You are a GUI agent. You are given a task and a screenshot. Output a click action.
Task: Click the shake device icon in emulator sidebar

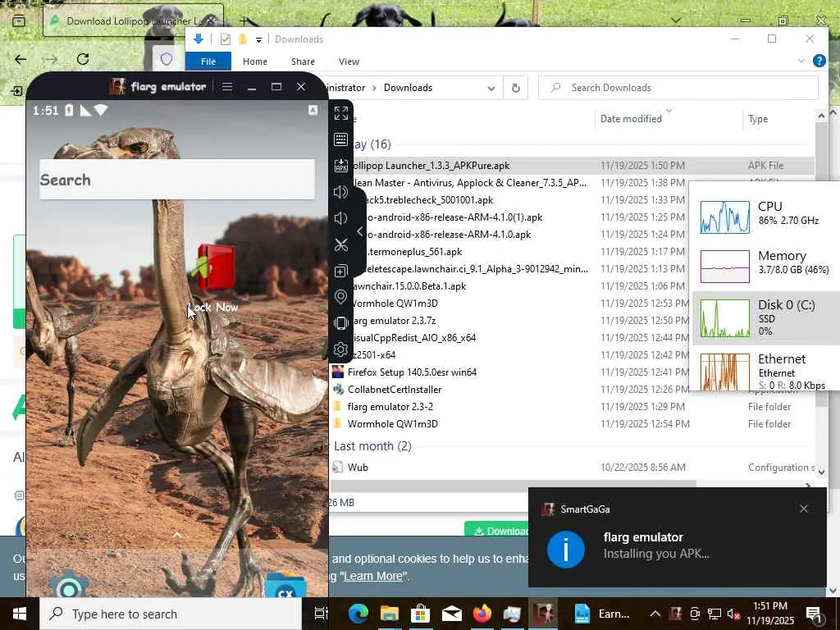coord(340,323)
